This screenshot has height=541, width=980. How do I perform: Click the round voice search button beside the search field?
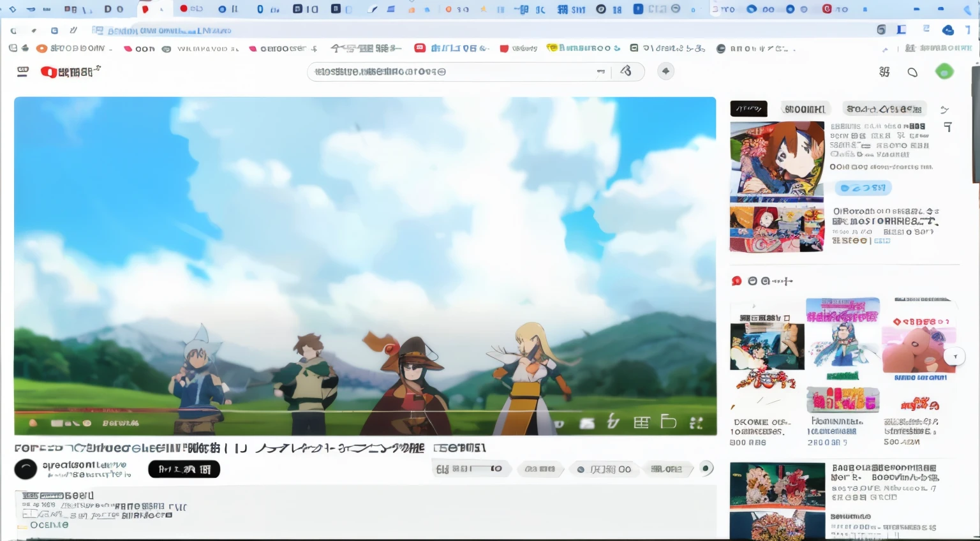tap(665, 71)
